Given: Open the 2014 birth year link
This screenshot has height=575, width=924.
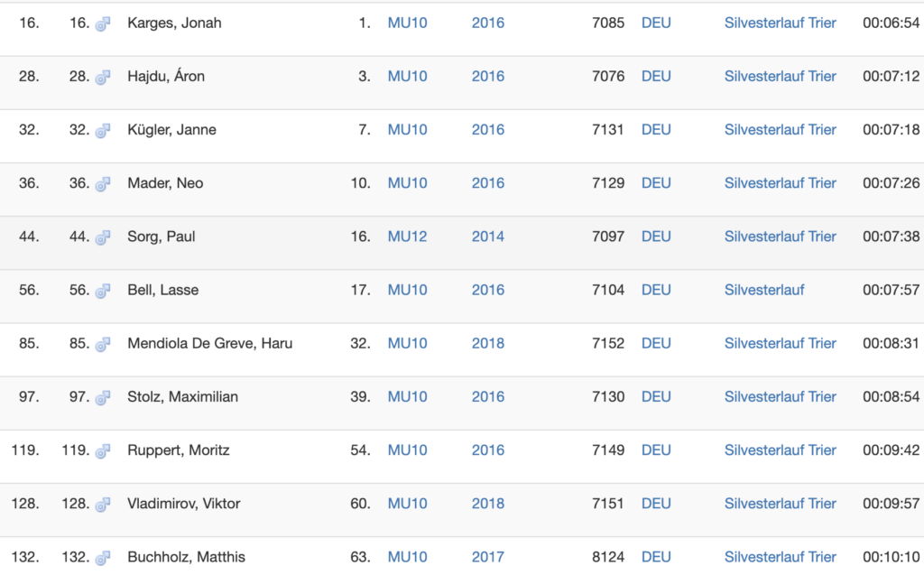Looking at the screenshot, I should pyautogui.click(x=488, y=236).
